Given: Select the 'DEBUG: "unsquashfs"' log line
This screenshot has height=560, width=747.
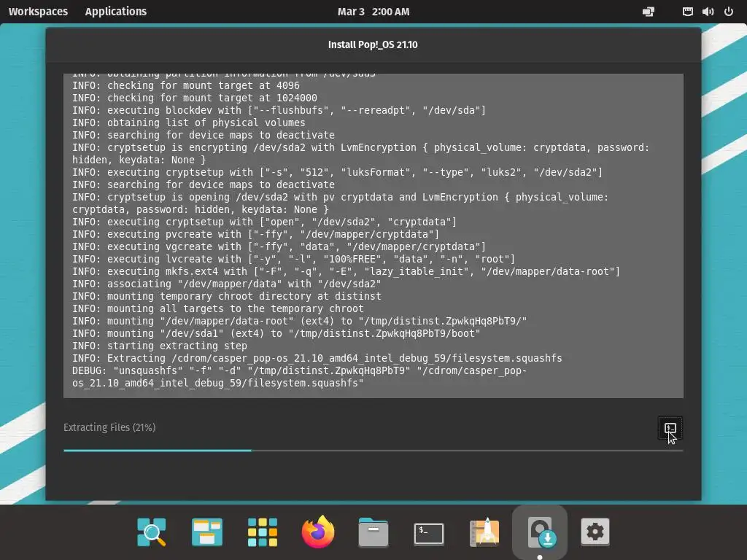Looking at the screenshot, I should click(x=299, y=377).
